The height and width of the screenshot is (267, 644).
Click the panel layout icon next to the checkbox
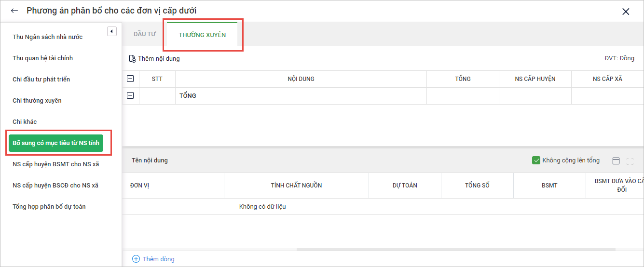click(x=616, y=161)
